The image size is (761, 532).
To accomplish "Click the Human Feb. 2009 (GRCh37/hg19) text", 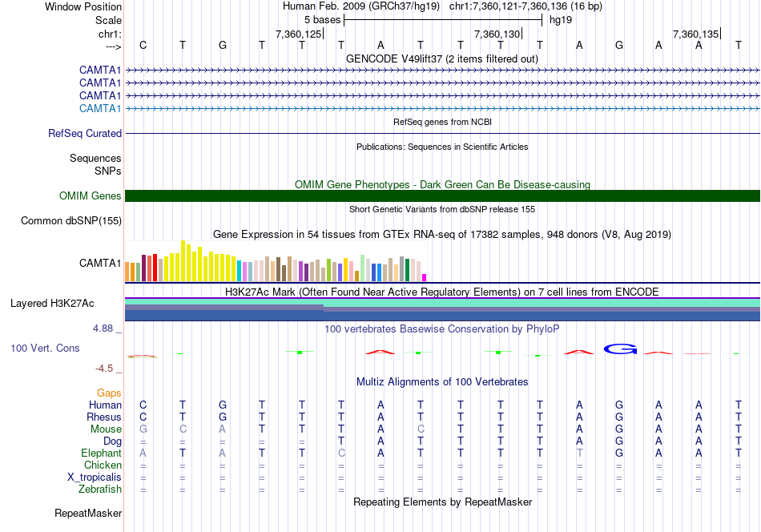I will [x=361, y=6].
